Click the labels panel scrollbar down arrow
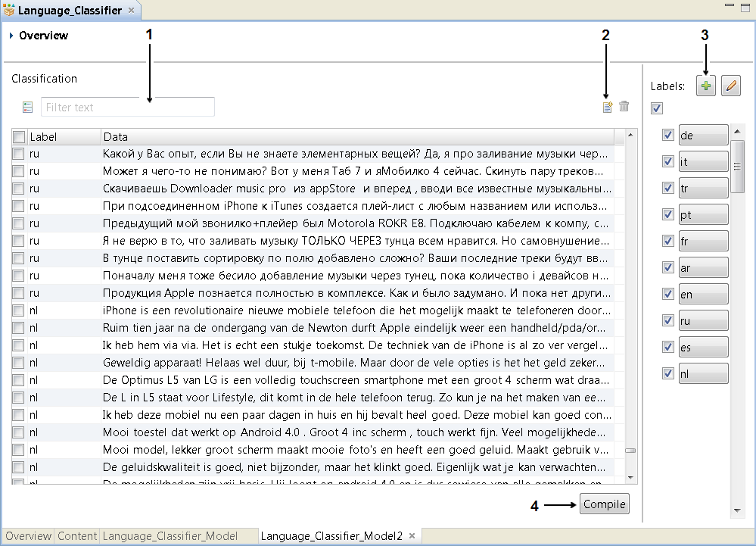This screenshot has height=546, width=756. tap(737, 510)
